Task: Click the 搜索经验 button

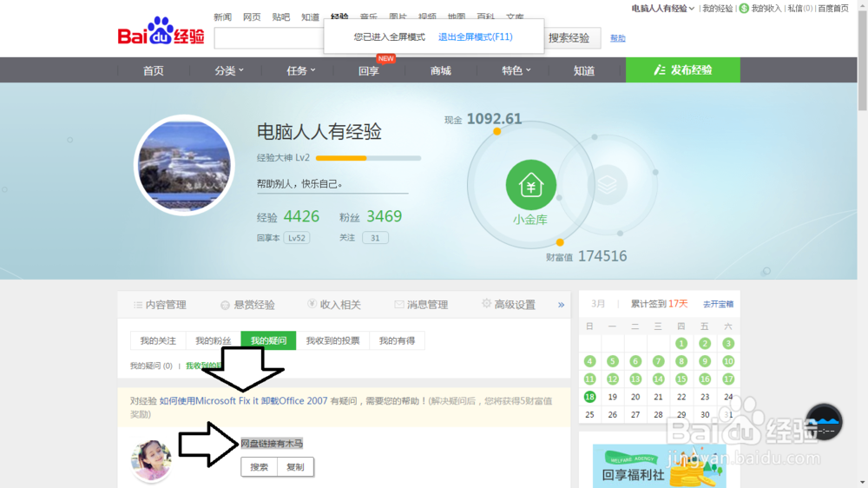Action: [569, 38]
